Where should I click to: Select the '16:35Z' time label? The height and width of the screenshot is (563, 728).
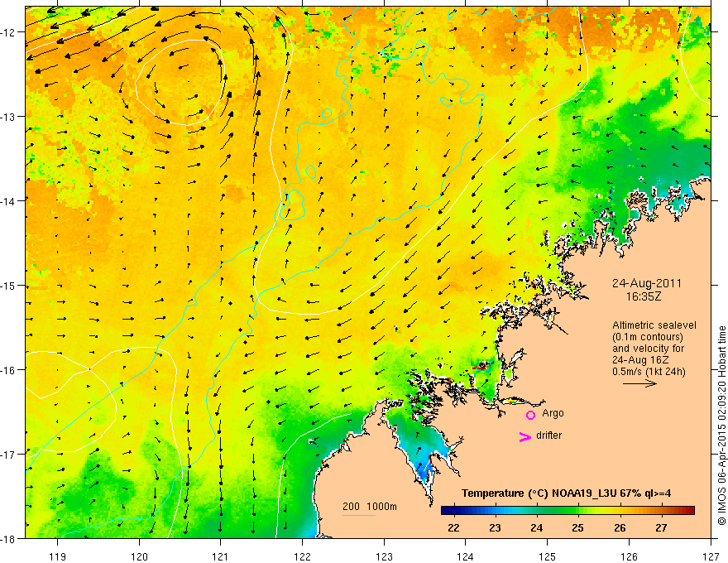[x=643, y=296]
